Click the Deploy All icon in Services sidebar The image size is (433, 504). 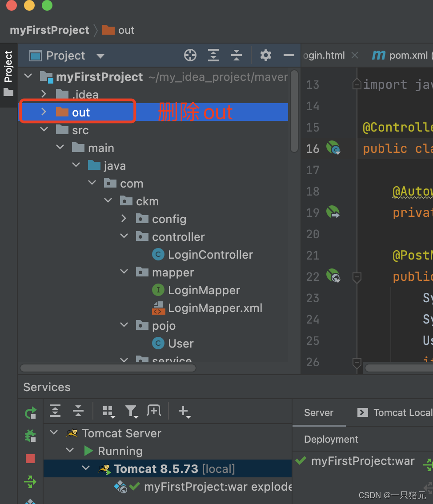point(30,482)
